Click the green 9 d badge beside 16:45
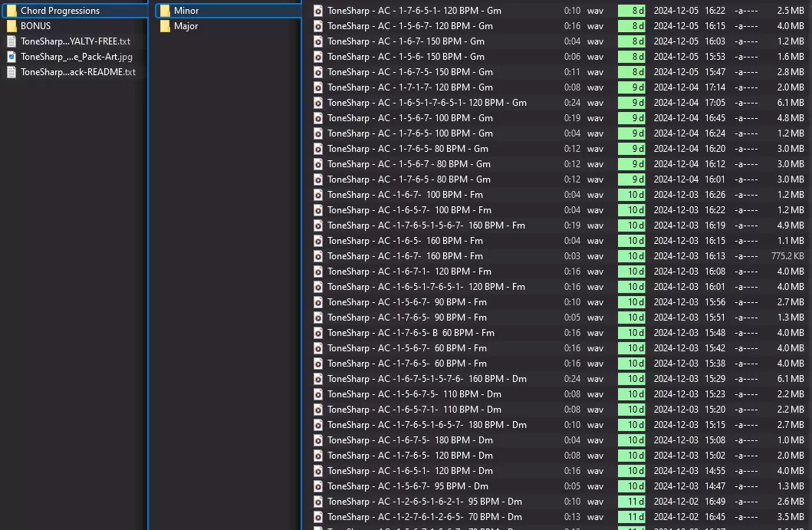 (631, 118)
